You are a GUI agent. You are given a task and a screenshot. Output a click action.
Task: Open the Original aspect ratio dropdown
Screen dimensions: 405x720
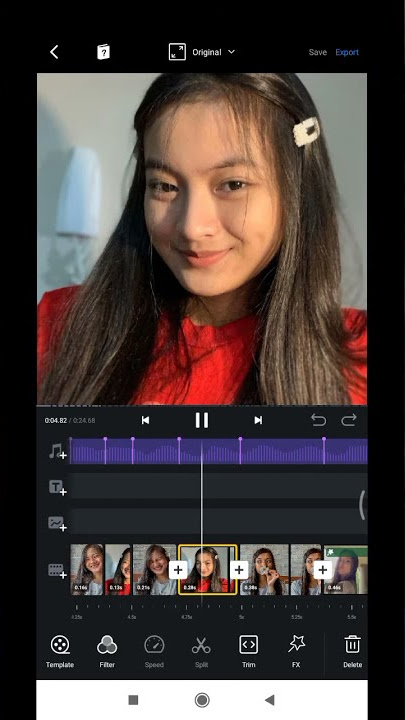tap(214, 52)
